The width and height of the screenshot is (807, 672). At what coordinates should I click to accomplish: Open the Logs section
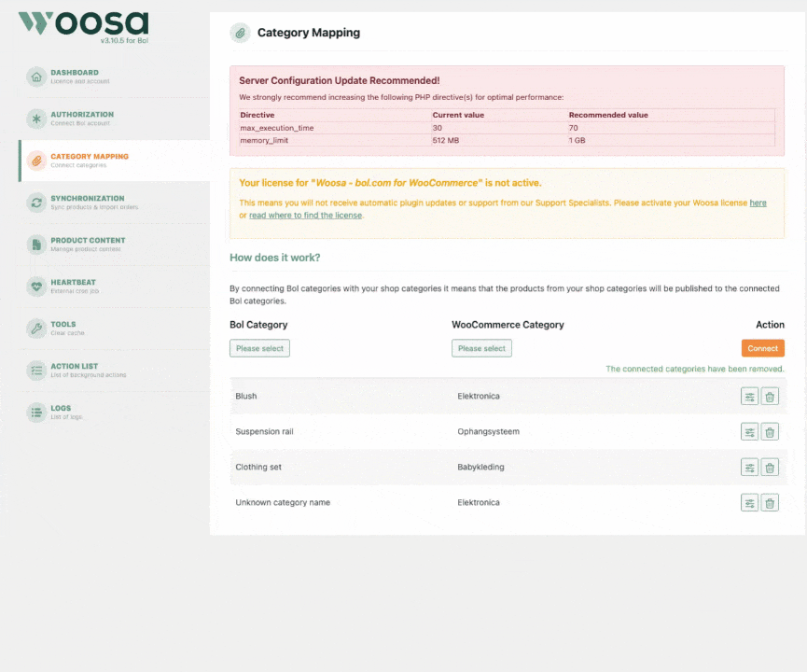(x=114, y=412)
